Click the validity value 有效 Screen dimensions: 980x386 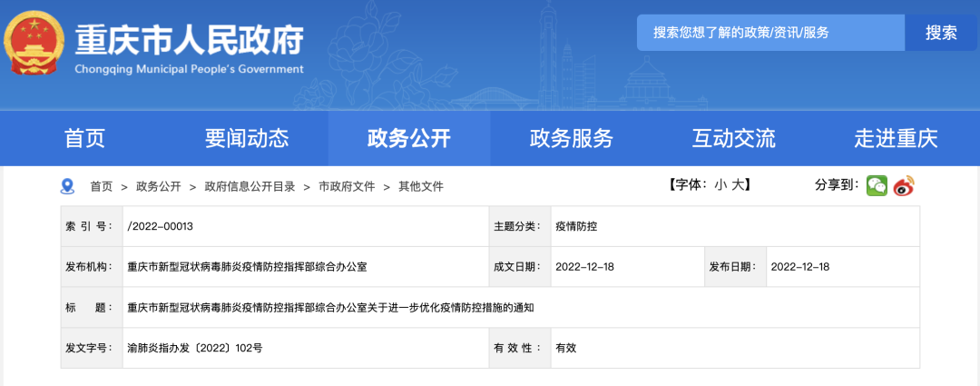point(565,348)
